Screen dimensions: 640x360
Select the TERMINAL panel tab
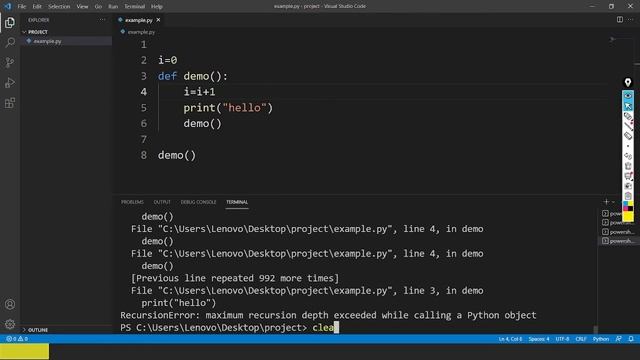pos(237,202)
